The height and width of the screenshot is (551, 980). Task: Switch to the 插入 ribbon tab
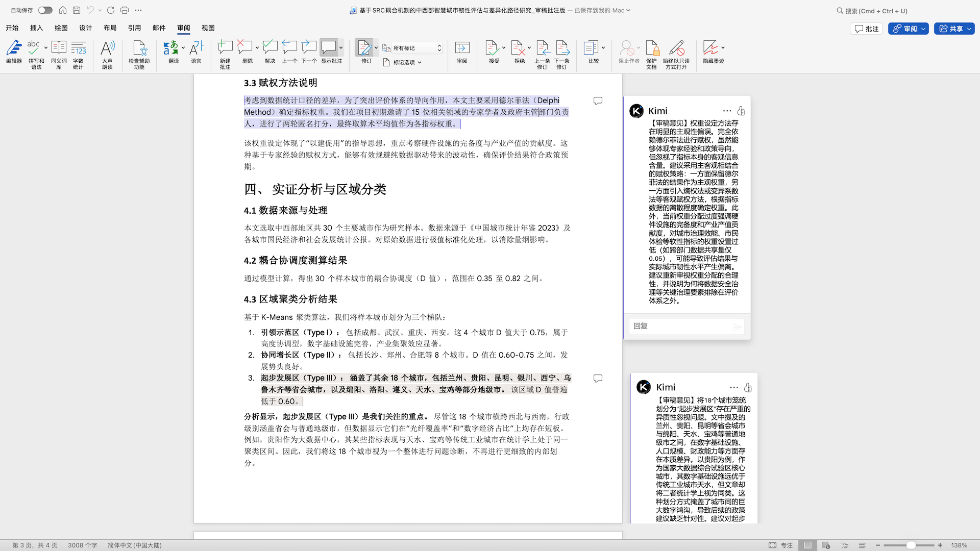(36, 28)
